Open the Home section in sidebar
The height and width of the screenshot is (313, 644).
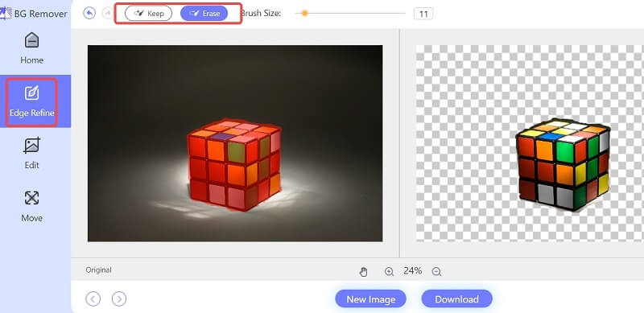[x=31, y=48]
